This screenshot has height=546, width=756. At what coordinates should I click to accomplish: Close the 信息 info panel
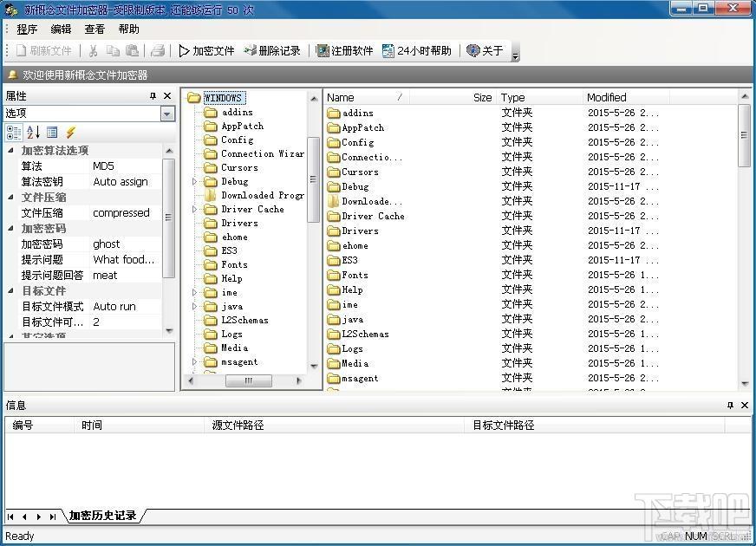coord(745,406)
